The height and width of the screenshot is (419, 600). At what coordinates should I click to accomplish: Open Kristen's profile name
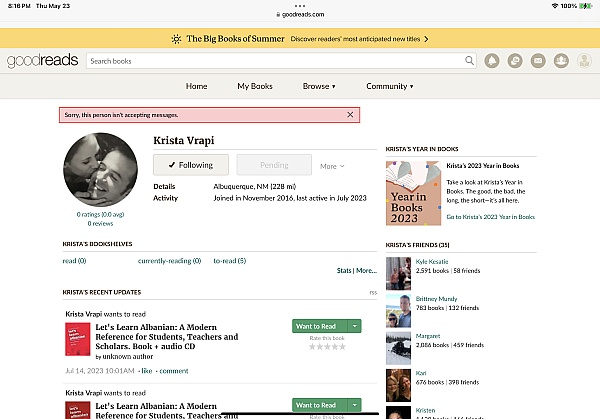425,410
